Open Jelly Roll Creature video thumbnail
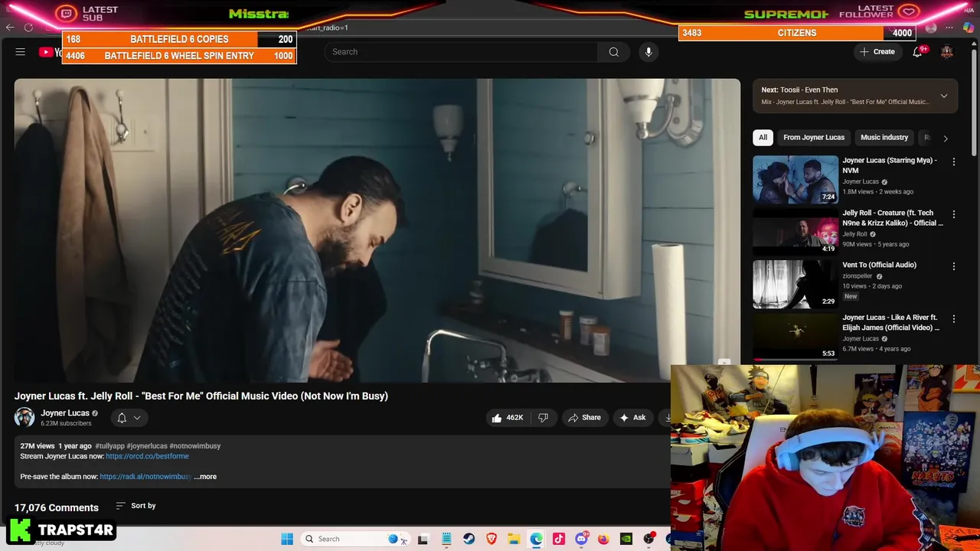Image resolution: width=980 pixels, height=551 pixels. pos(795,232)
